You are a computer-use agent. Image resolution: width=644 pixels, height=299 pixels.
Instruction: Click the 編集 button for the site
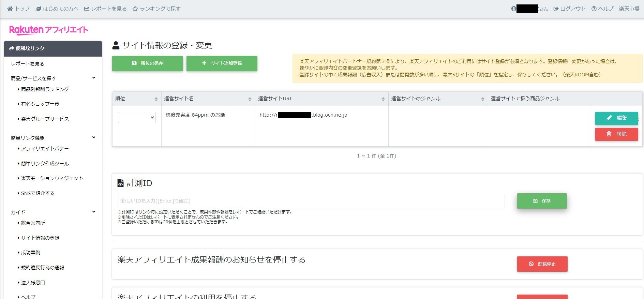[x=617, y=118]
